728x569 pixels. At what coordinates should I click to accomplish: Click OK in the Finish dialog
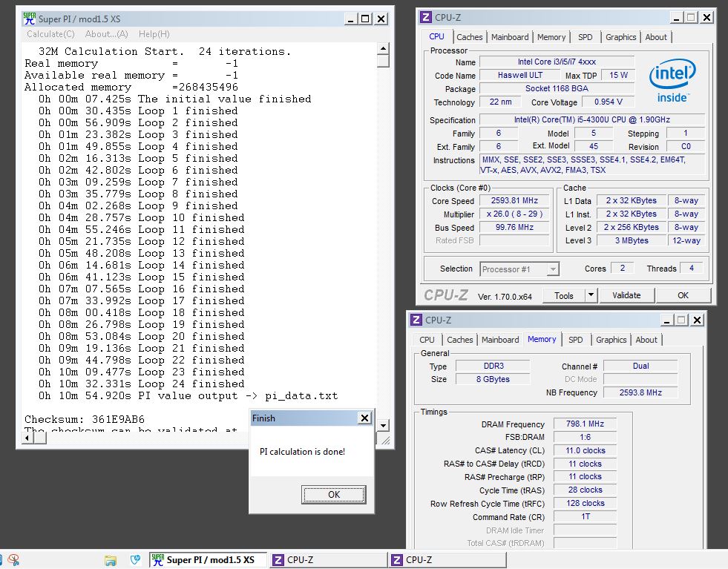pos(334,494)
